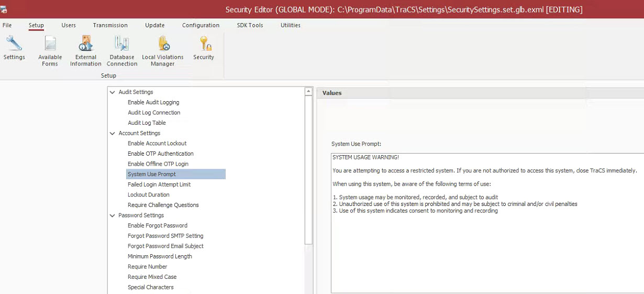The width and height of the screenshot is (644, 294).
Task: Open the Settings wrench icon
Action: click(14, 45)
